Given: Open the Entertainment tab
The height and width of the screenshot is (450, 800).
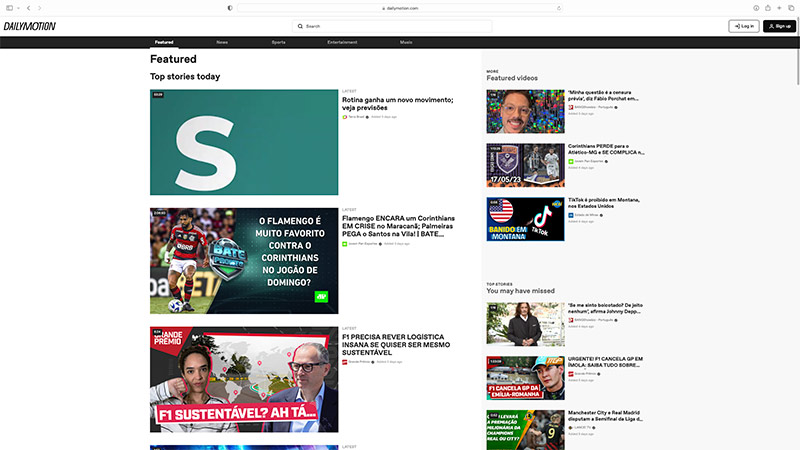Looking at the screenshot, I should click(x=342, y=42).
